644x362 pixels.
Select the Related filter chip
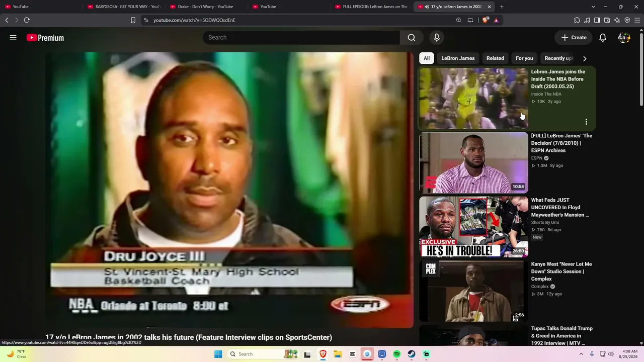coord(495,58)
